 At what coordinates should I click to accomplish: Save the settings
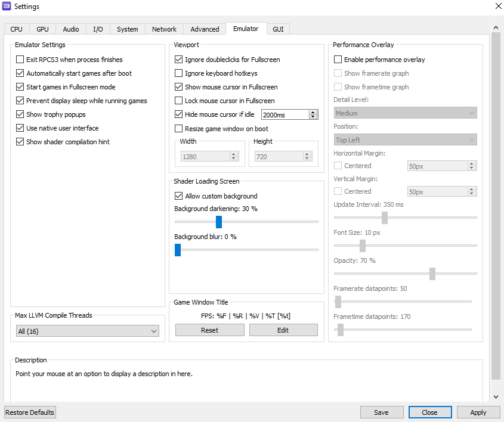(382, 412)
